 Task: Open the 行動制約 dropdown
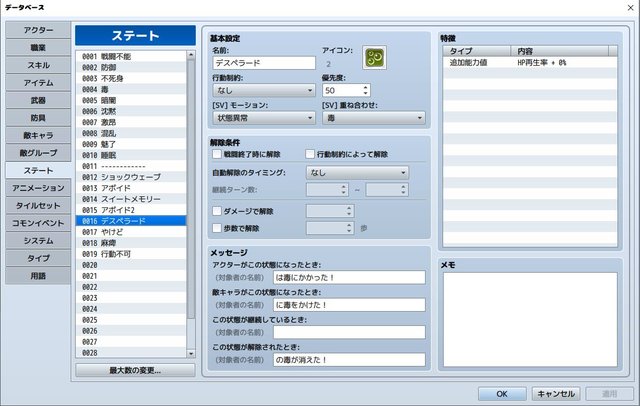coord(264,90)
